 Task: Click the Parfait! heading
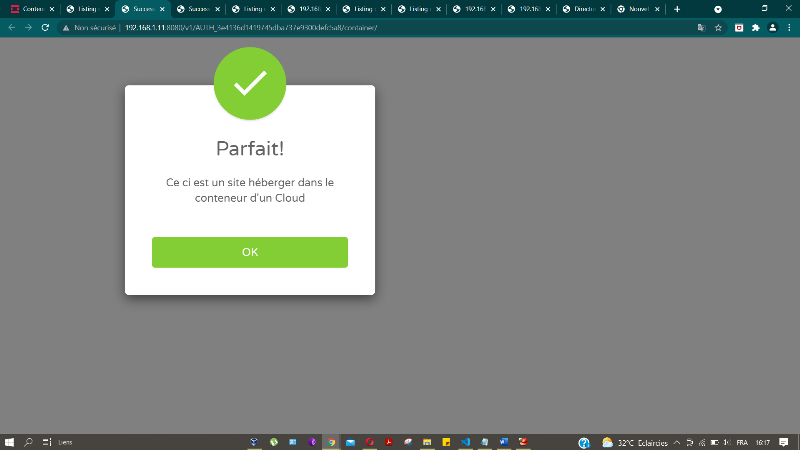[x=250, y=148]
